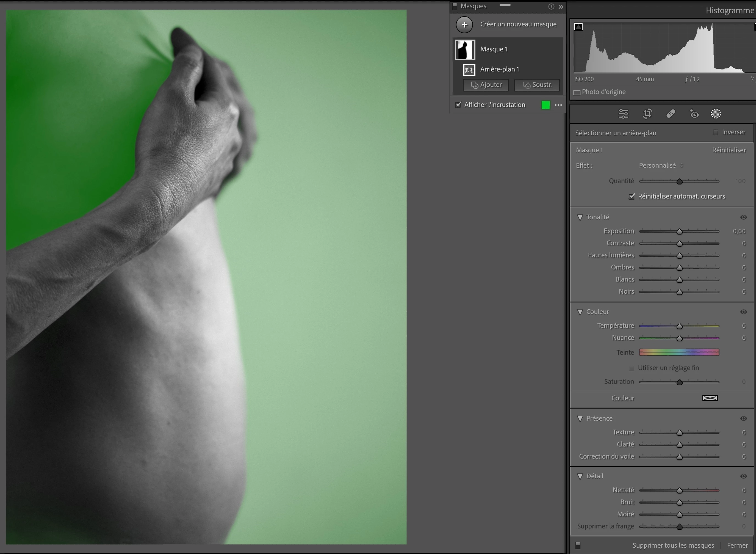Image resolution: width=756 pixels, height=554 pixels.
Task: Open green overlay color swatch
Action: point(545,105)
